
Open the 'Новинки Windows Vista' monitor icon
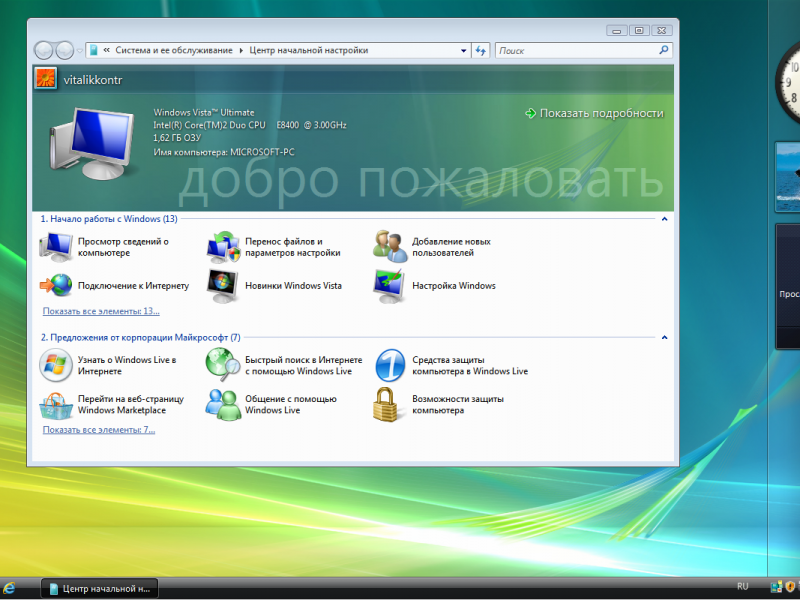pyautogui.click(x=223, y=286)
